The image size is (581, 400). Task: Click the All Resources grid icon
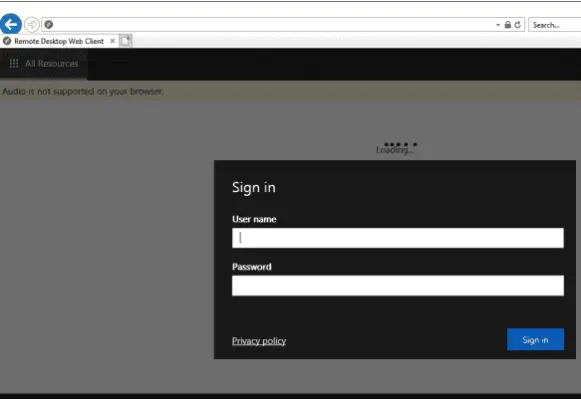(x=14, y=64)
